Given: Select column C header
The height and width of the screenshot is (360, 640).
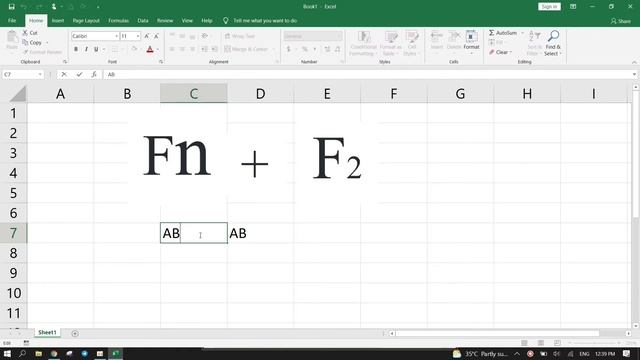Looking at the screenshot, I should point(194,94).
